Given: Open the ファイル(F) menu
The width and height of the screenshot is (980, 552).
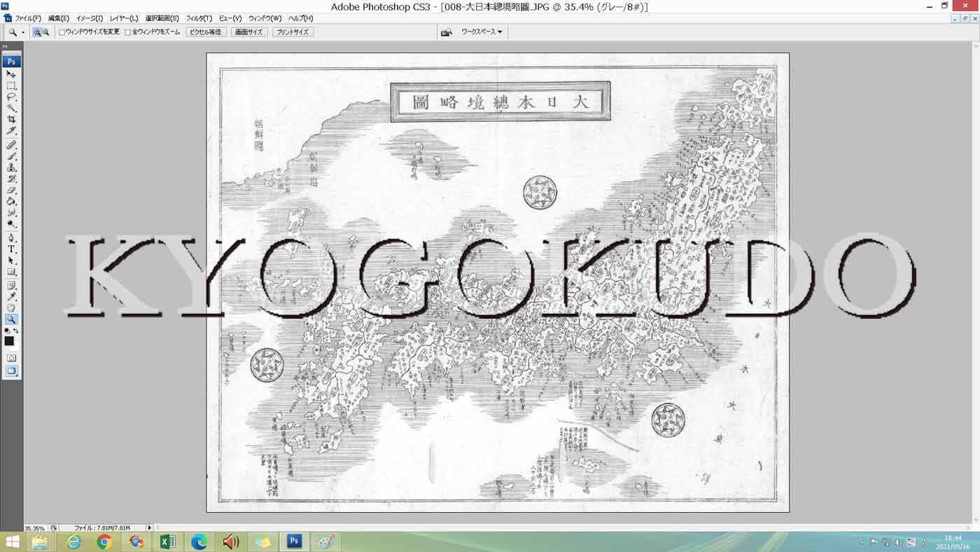Looking at the screenshot, I should 28,18.
